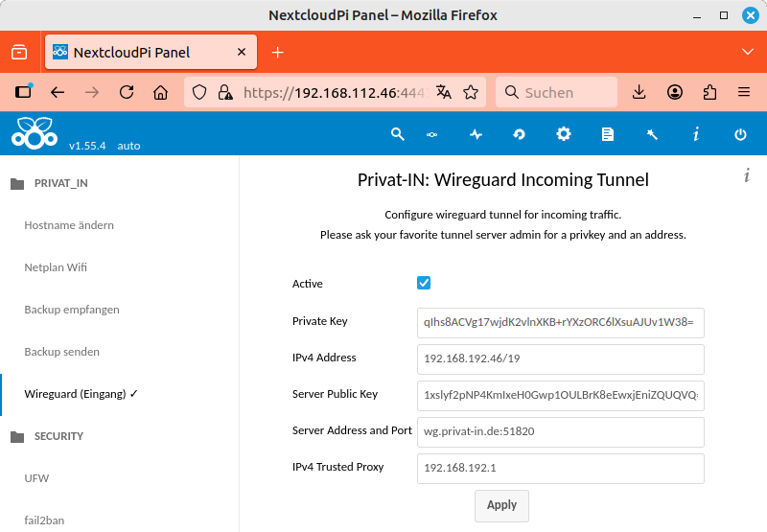
Task: Click the Apply button
Action: (501, 505)
